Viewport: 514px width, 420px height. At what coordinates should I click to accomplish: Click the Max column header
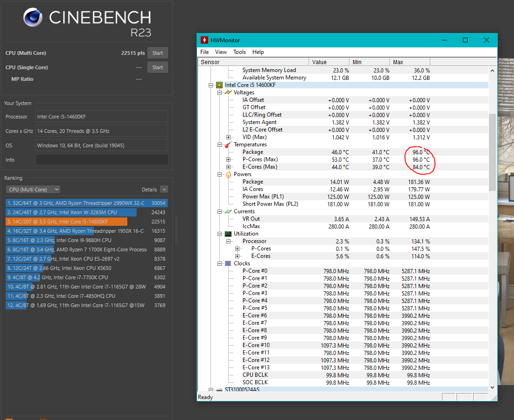(410, 62)
